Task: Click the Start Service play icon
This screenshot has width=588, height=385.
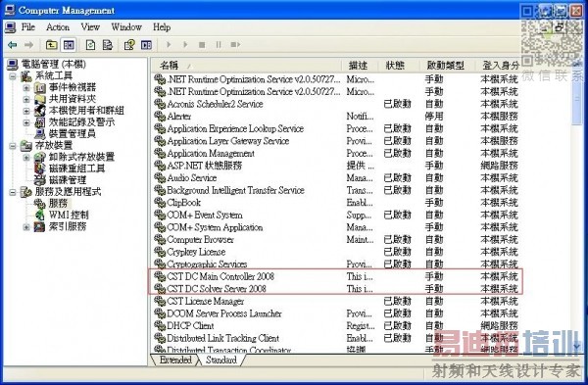Action: pos(169,45)
